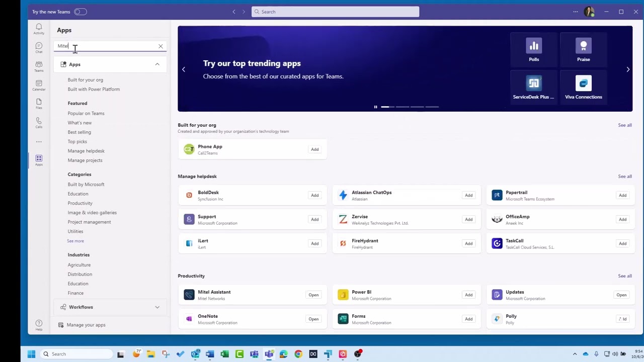Screen dimensions: 644x362
Task: Click See all for Productivity
Action: click(625, 276)
